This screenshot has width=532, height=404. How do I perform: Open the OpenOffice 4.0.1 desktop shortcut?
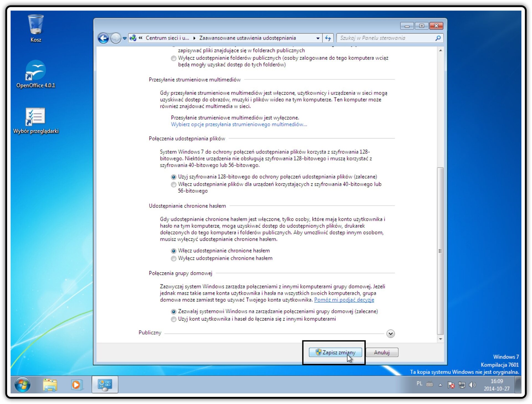pos(35,74)
